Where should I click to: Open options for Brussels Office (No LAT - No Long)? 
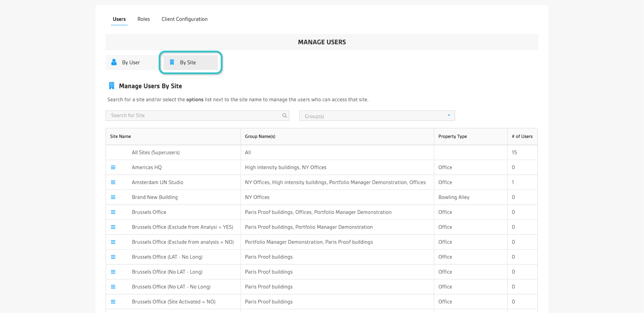coord(113,287)
